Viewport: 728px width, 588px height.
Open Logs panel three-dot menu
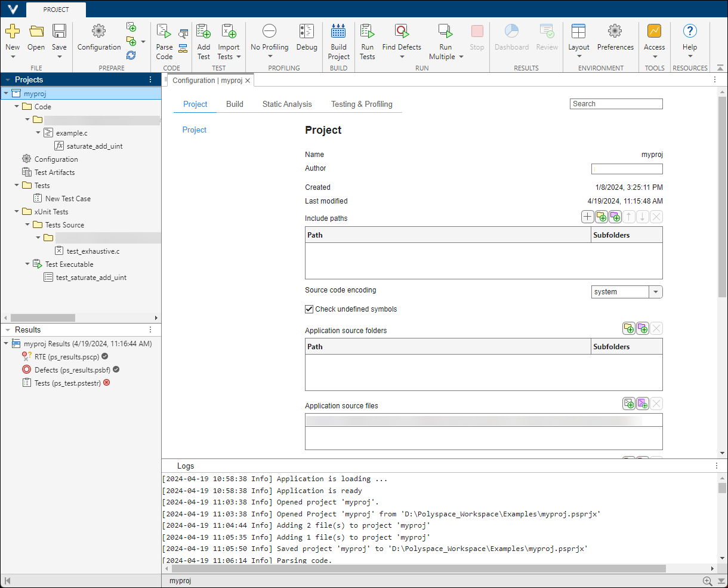pyautogui.click(x=717, y=466)
